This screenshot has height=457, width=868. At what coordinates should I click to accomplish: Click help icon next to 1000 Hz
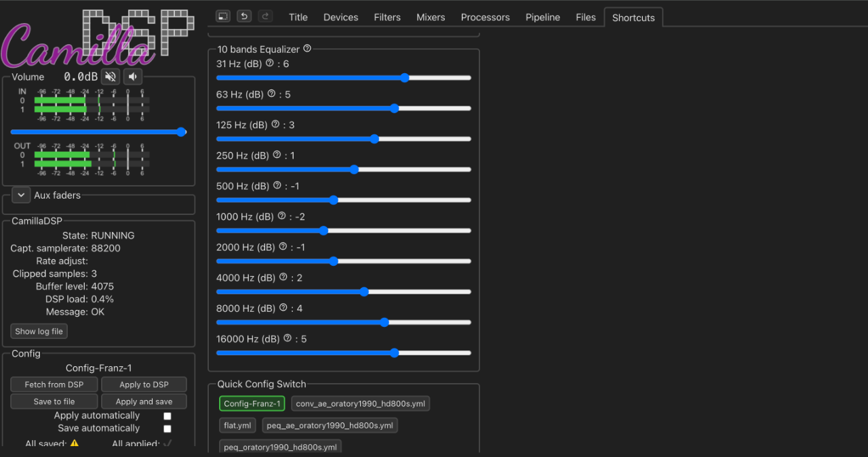click(281, 216)
